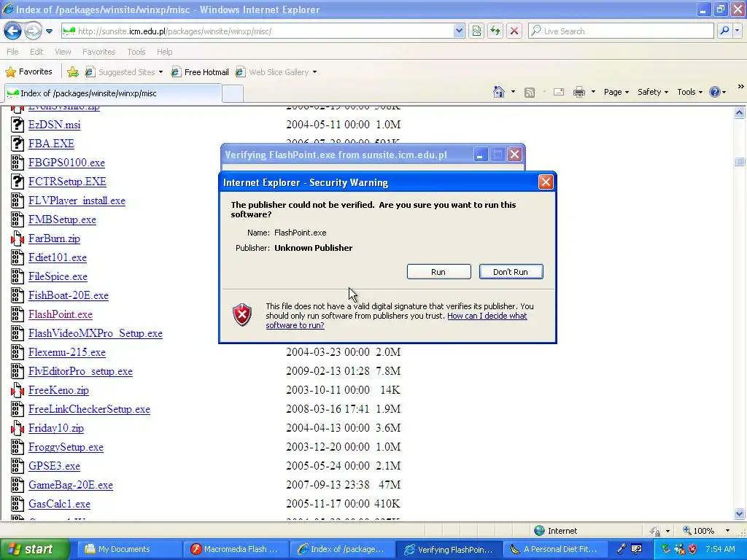
Task: Click the Home icon in command bar
Action: tap(499, 92)
